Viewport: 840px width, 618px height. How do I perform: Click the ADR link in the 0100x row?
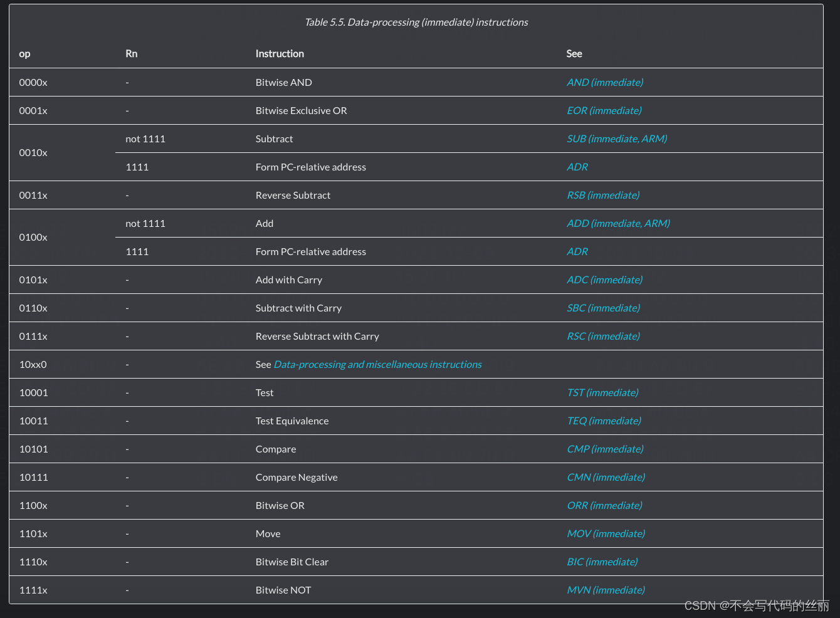point(577,251)
